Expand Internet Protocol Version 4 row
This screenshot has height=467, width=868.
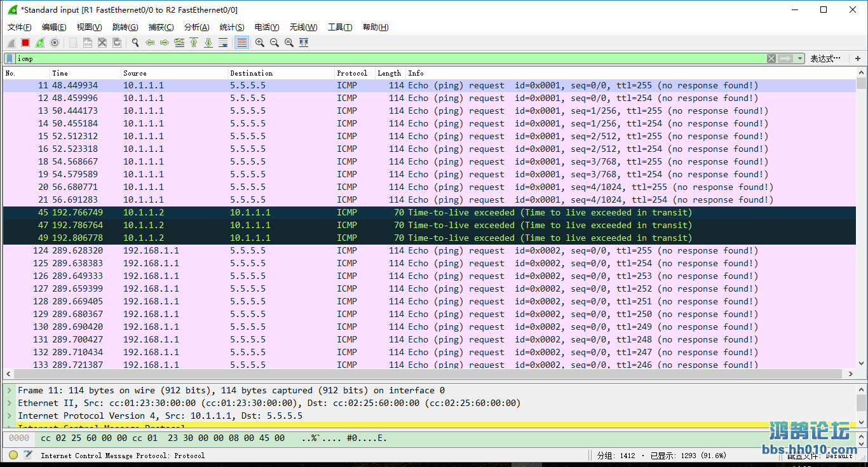pos(10,416)
